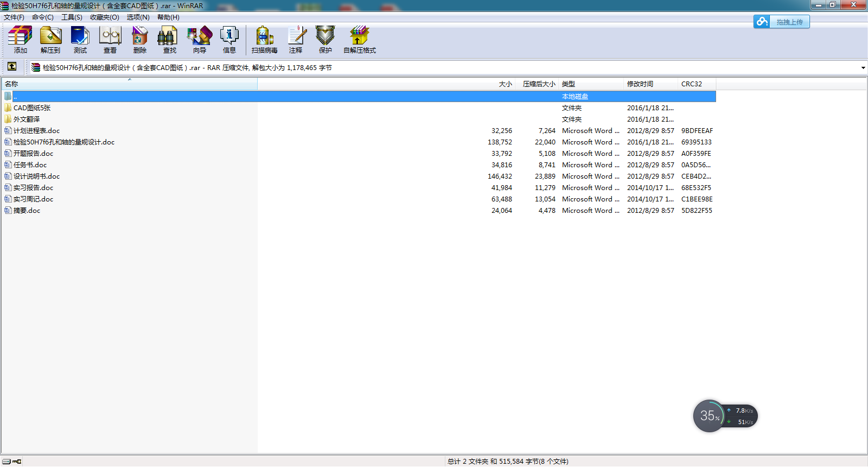Select the 设计说明书.doc file
Image resolution: width=868 pixels, height=467 pixels.
36,176
